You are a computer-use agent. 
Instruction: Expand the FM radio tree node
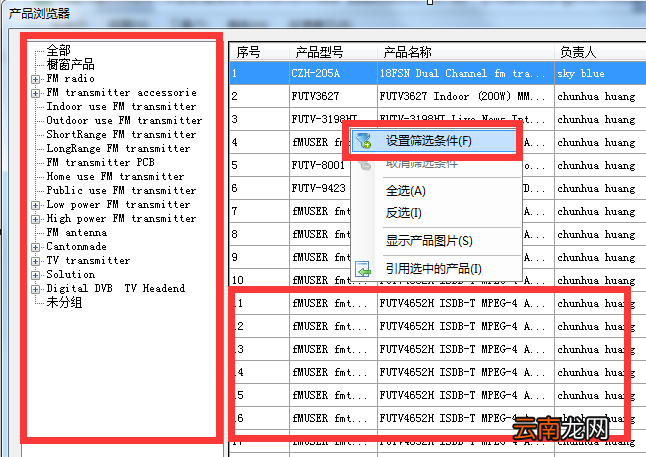pos(35,79)
